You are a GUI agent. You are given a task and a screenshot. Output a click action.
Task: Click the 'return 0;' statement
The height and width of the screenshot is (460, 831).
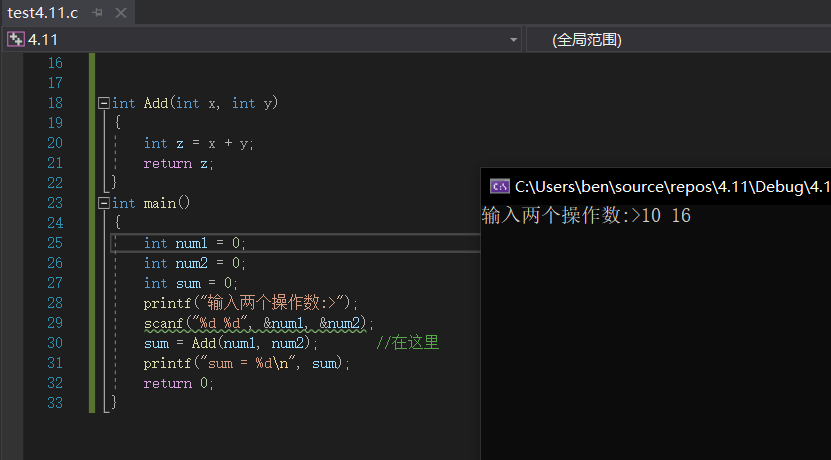[178, 383]
